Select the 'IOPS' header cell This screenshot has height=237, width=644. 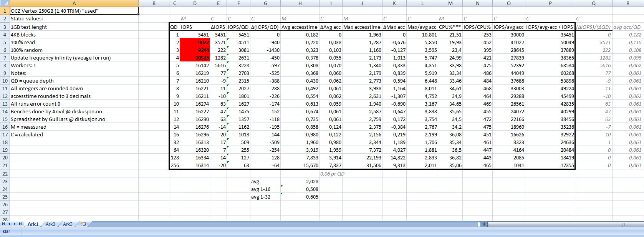(195, 27)
